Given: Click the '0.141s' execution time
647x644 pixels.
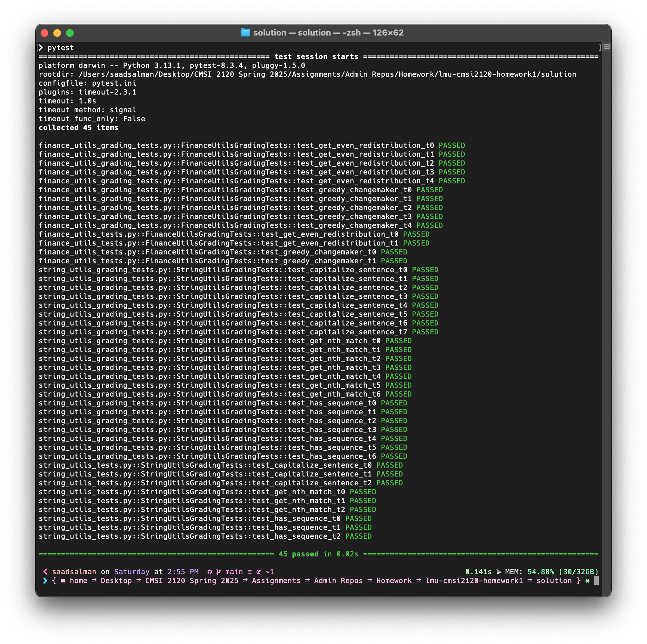Looking at the screenshot, I should point(478,572).
